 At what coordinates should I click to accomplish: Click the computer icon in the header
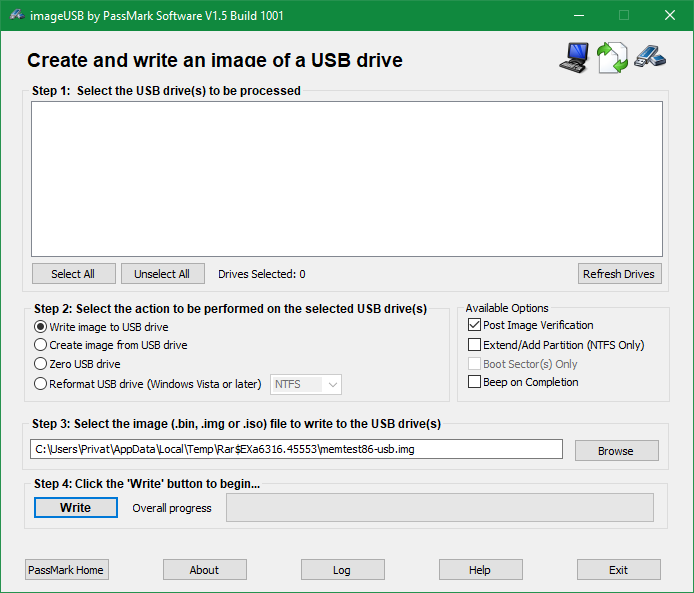574,58
